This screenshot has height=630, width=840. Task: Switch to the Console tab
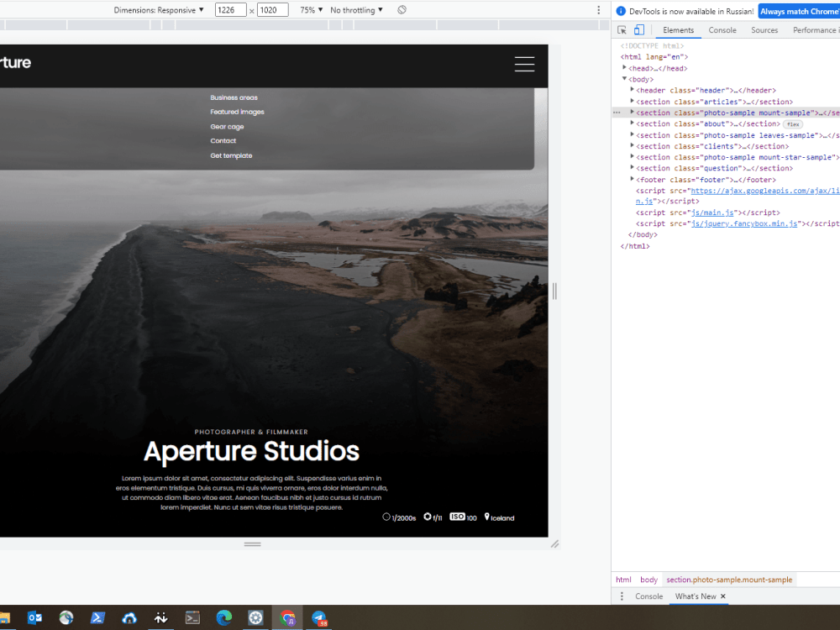point(722,30)
